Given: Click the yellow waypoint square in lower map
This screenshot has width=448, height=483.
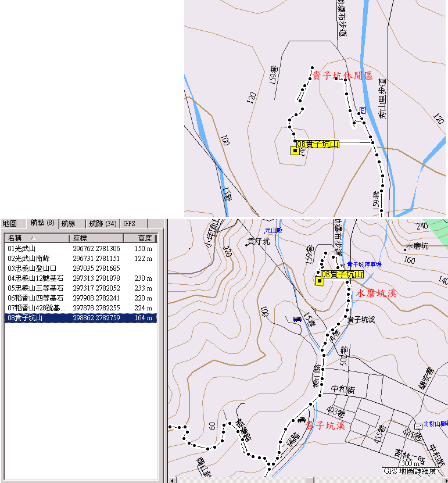Looking at the screenshot, I should [x=318, y=281].
